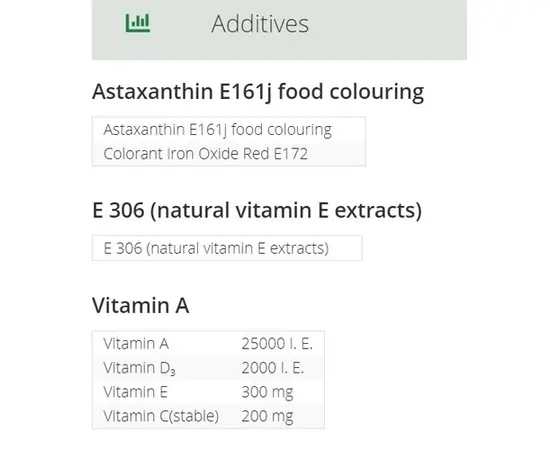Select the Vitamin C(stable) row label
The height and width of the screenshot is (450, 550).
[161, 416]
